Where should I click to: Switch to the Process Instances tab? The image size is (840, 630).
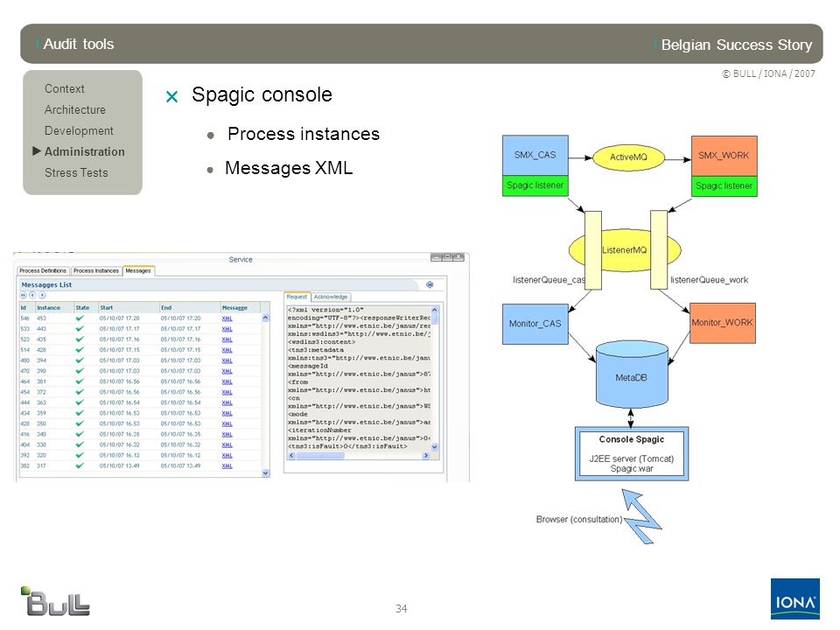[96, 270]
